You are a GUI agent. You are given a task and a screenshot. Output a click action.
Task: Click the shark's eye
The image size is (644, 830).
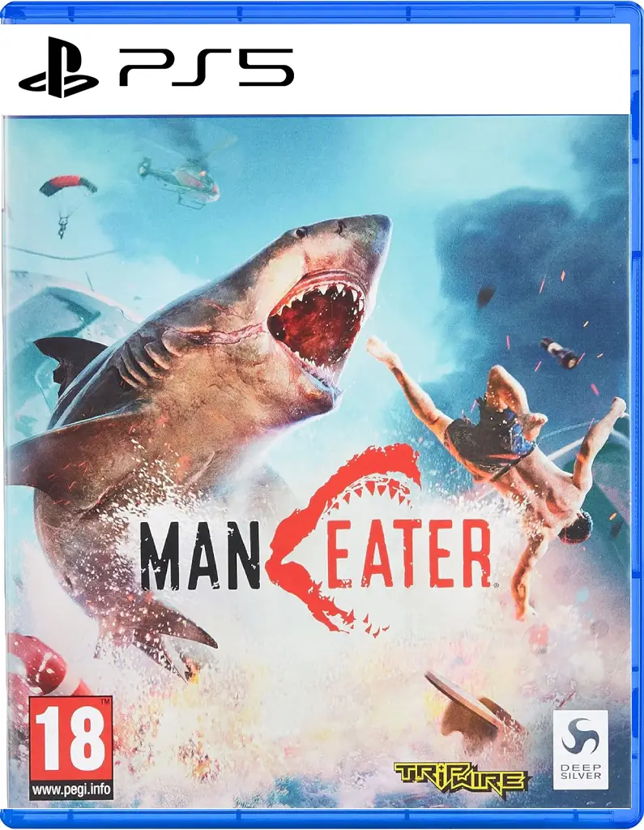point(301,233)
